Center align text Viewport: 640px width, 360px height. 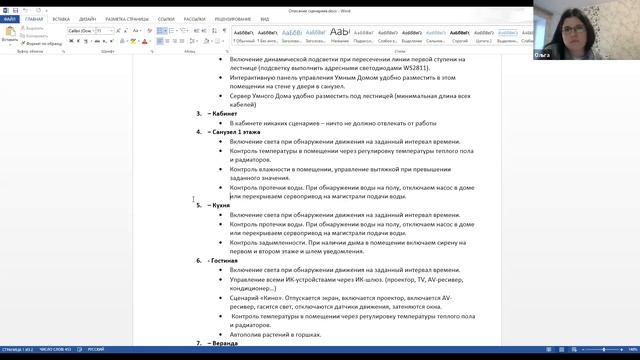click(167, 41)
